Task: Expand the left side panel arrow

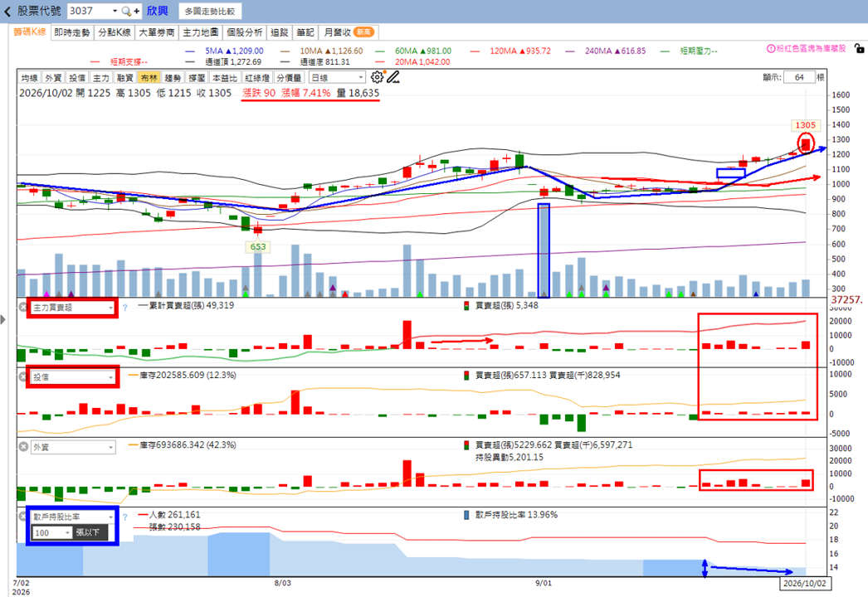Action: (x=3, y=319)
